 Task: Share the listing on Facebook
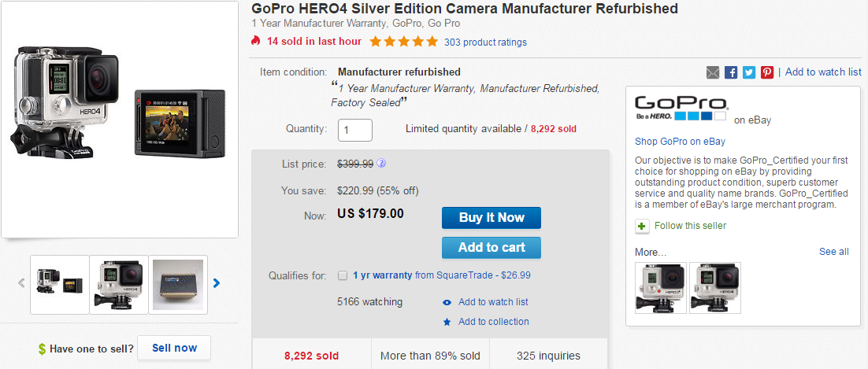tap(731, 72)
